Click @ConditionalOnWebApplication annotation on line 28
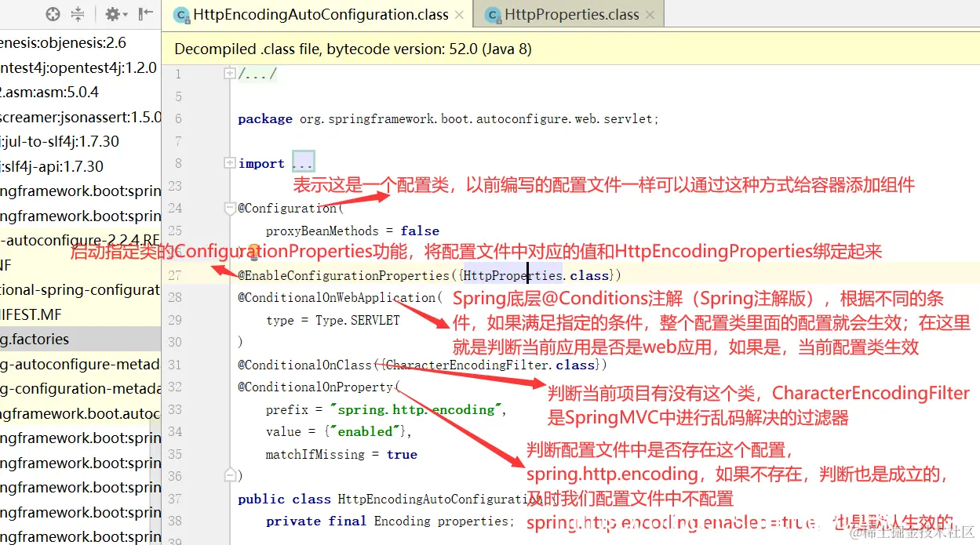Screen dimensions: 980x545 point(337,298)
